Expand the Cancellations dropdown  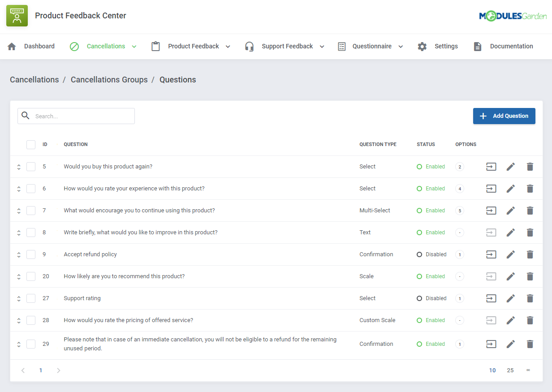pos(134,46)
